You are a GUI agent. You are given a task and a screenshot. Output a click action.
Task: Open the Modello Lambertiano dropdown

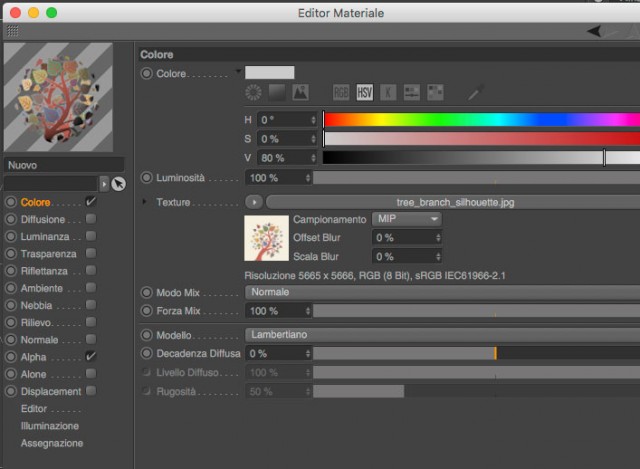click(x=442, y=335)
